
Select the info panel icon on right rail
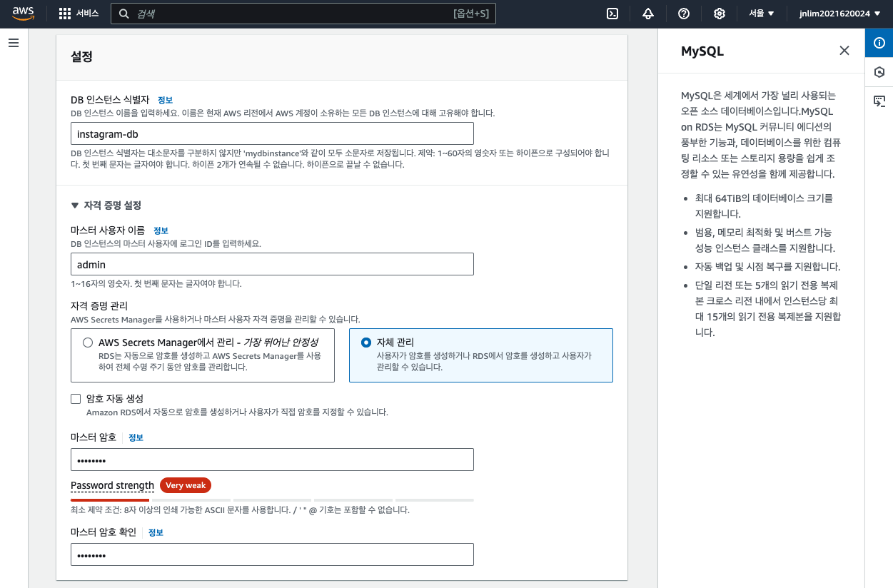pyautogui.click(x=879, y=43)
